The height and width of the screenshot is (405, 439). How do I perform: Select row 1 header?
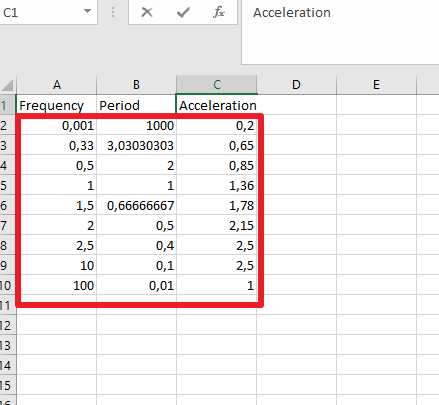[x=7, y=105]
